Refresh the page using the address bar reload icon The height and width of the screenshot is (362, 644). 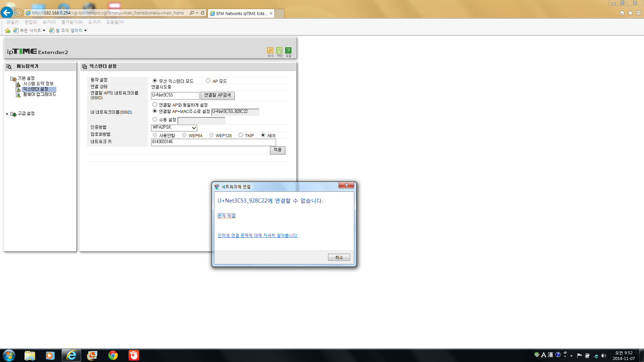point(203,13)
